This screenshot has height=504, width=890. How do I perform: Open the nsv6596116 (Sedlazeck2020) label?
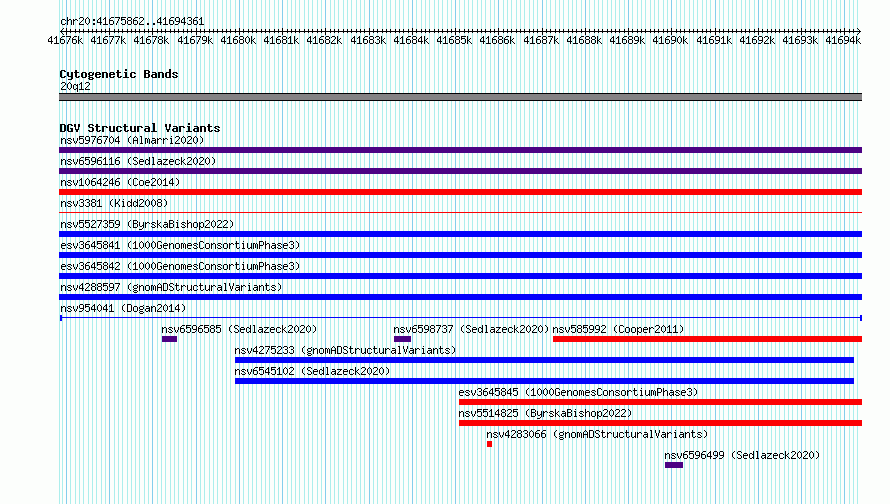tap(138, 161)
